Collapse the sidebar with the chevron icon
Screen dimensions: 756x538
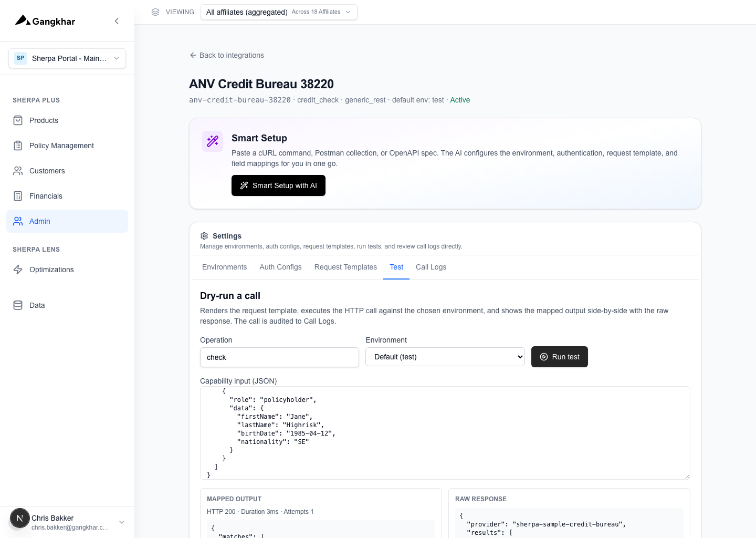(x=117, y=21)
